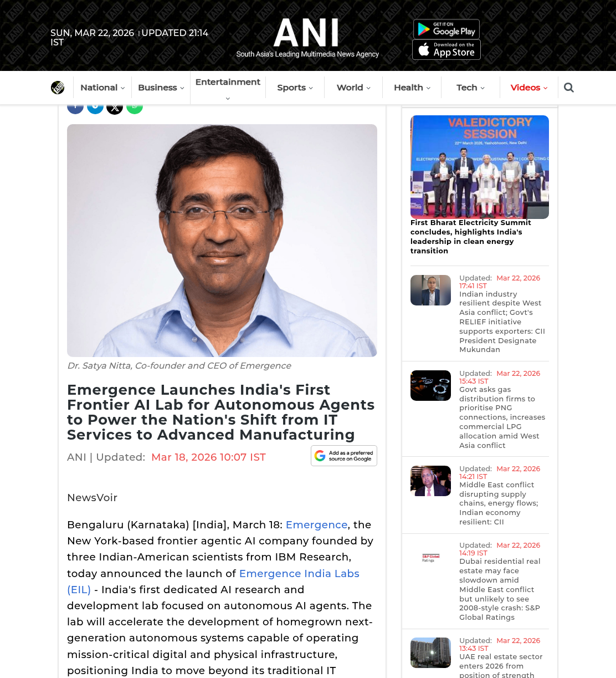Click Middle East conflict CII speaker thumbnail
The width and height of the screenshot is (616, 678).
coord(430,481)
